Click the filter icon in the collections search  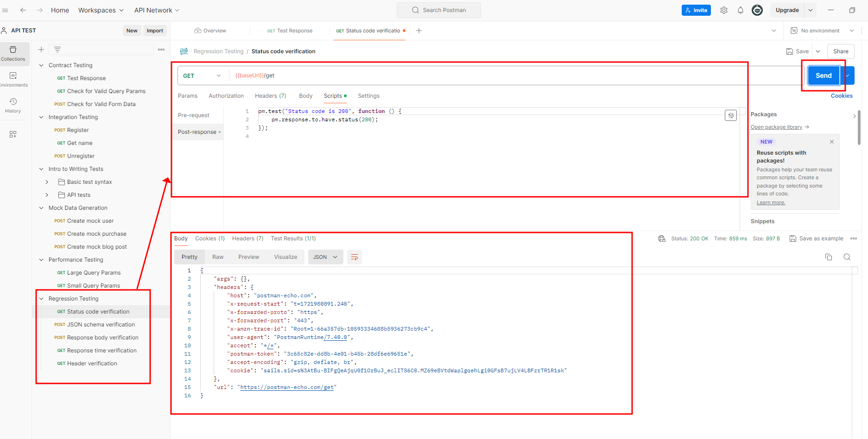pyautogui.click(x=57, y=50)
